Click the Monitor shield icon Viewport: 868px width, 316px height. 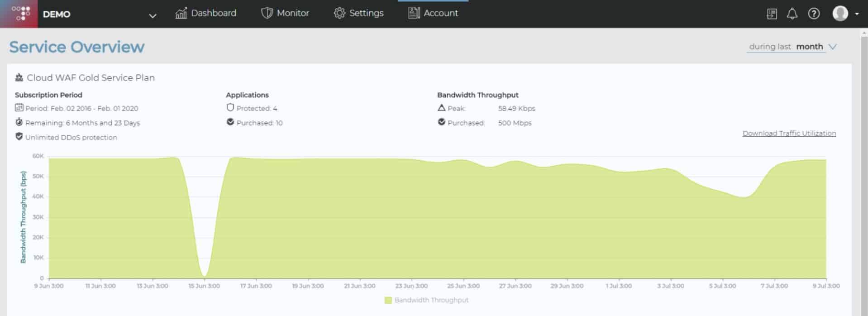267,13
